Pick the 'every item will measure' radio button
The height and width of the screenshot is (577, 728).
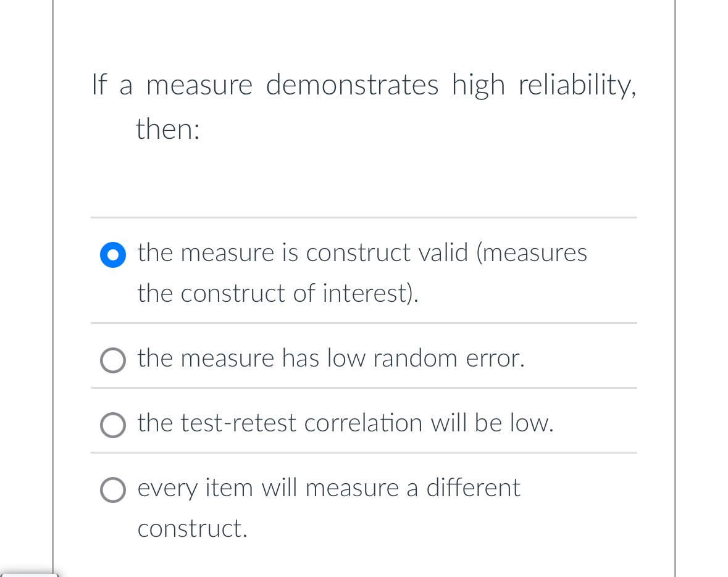coord(113,490)
